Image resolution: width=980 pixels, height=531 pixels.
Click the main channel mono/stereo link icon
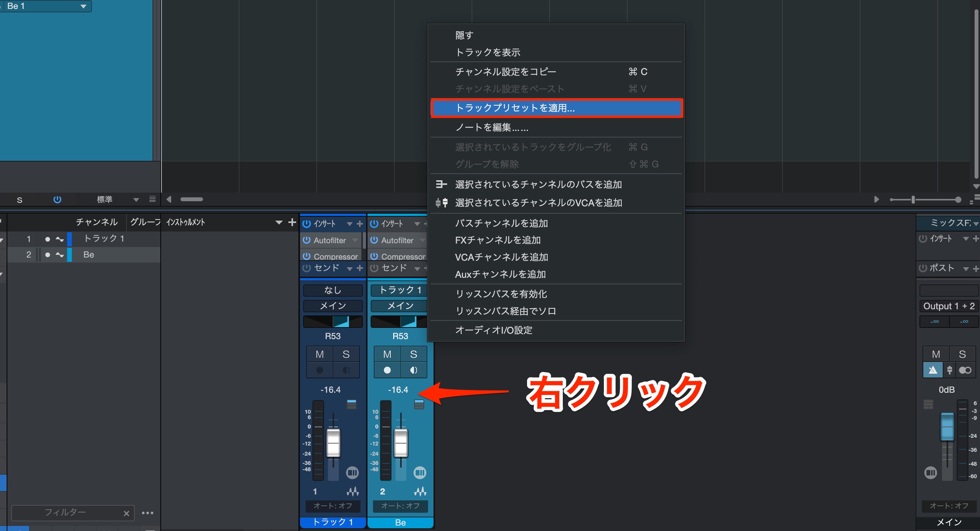point(965,370)
